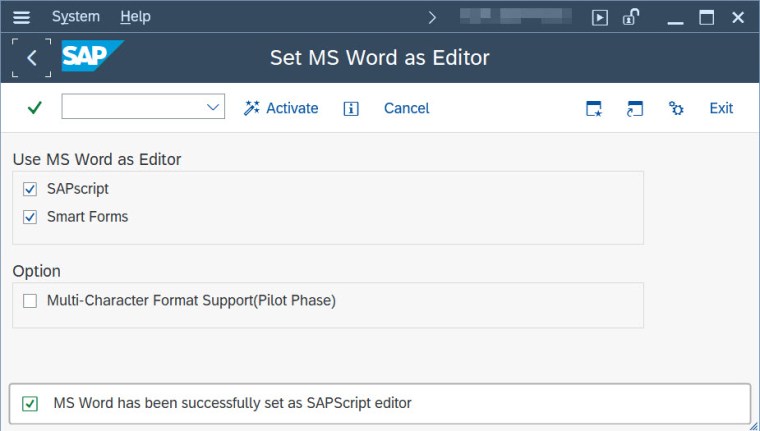
Task: Uncheck the SAPscript checkbox
Action: coord(30,189)
